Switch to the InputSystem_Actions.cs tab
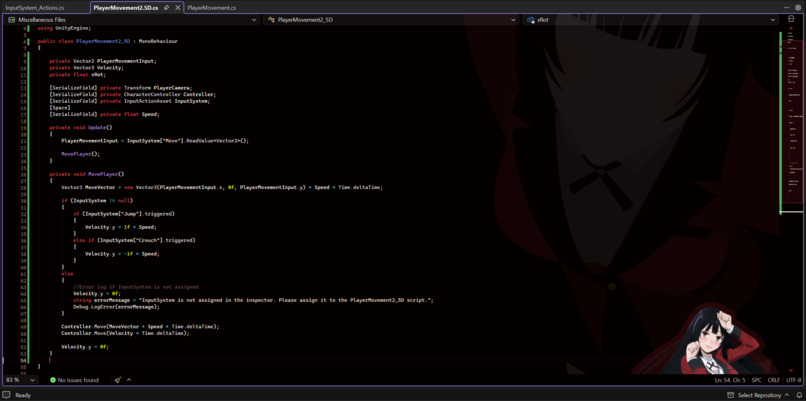806x401 pixels. pyautogui.click(x=34, y=8)
